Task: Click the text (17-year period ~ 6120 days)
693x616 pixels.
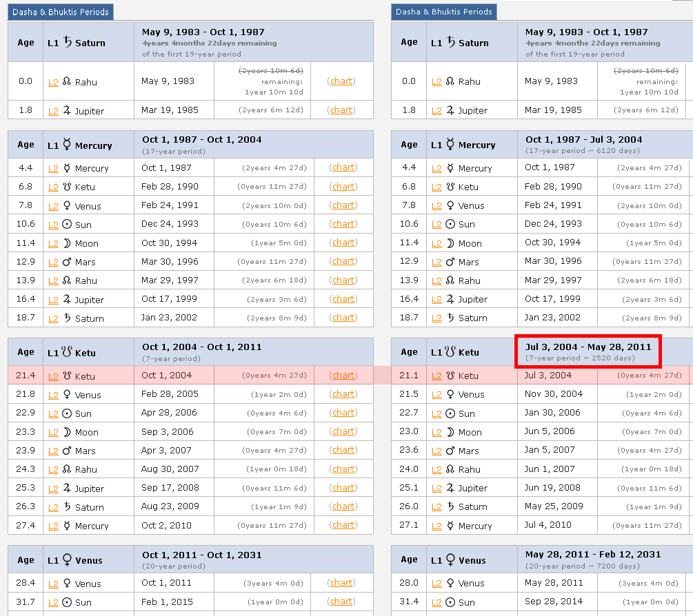Action: (x=583, y=151)
